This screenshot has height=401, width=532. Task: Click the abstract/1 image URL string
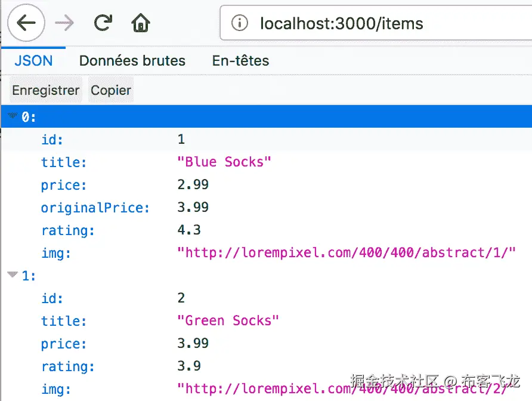[x=346, y=253]
